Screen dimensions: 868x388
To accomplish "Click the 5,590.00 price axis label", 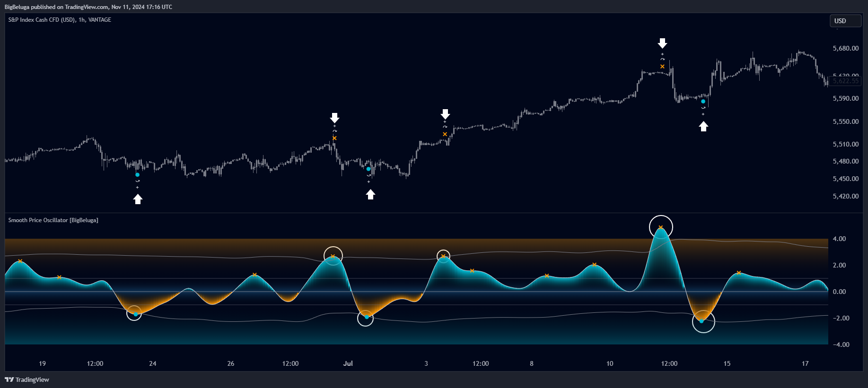I will tap(846, 98).
